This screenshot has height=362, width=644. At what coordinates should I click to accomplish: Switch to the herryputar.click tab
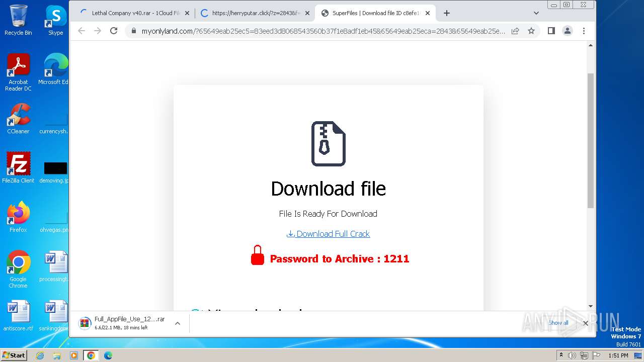(x=255, y=13)
